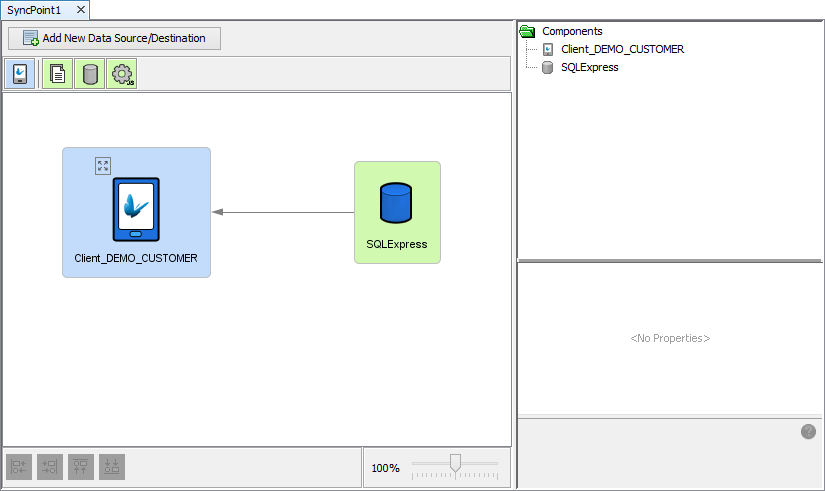Click the JavaScript gear toolbar icon

pyautogui.click(x=122, y=74)
